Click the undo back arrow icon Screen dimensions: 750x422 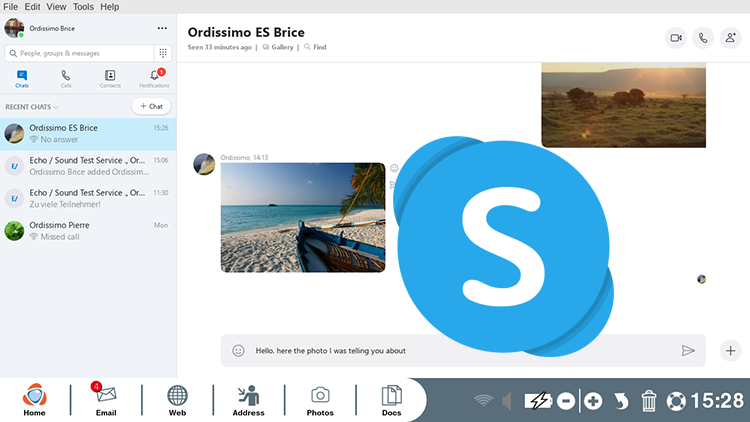pos(621,401)
